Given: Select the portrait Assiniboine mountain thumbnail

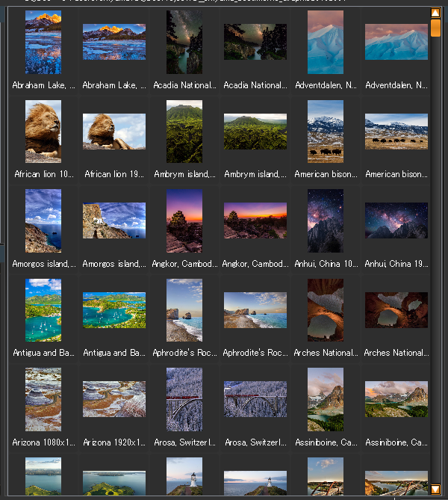Looking at the screenshot, I should tap(326, 399).
